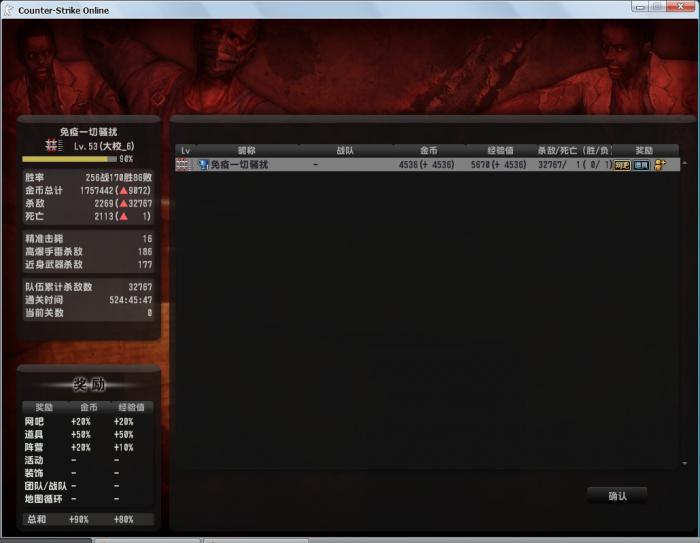Viewport: 700px width, 543px height.
Task: Click the player name heading above Lv. 53
Action: coord(88,132)
